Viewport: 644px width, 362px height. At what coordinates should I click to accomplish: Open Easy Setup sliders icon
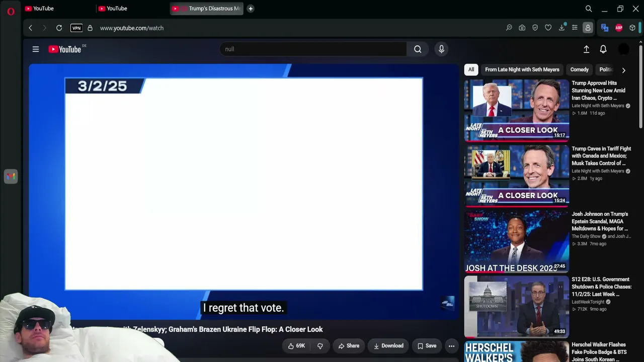click(575, 28)
